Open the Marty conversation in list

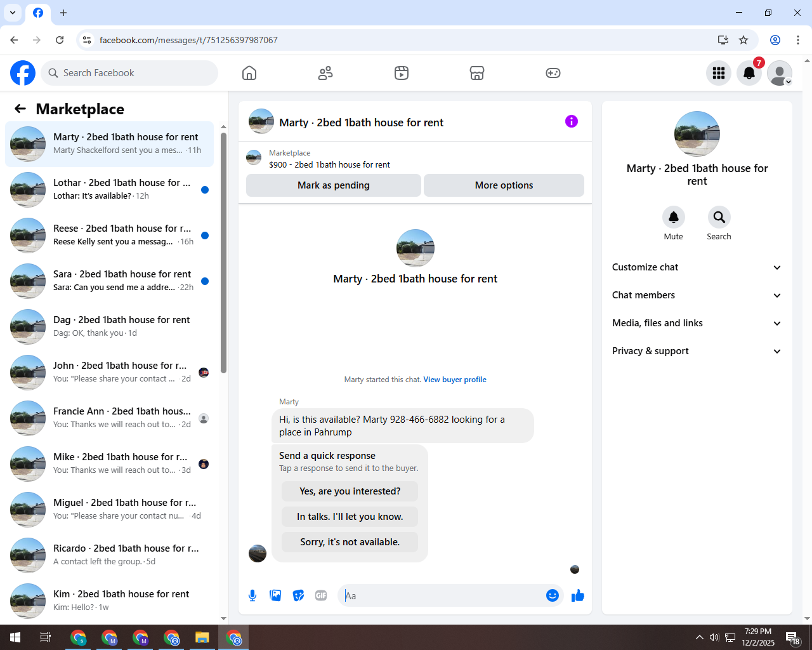click(x=110, y=144)
